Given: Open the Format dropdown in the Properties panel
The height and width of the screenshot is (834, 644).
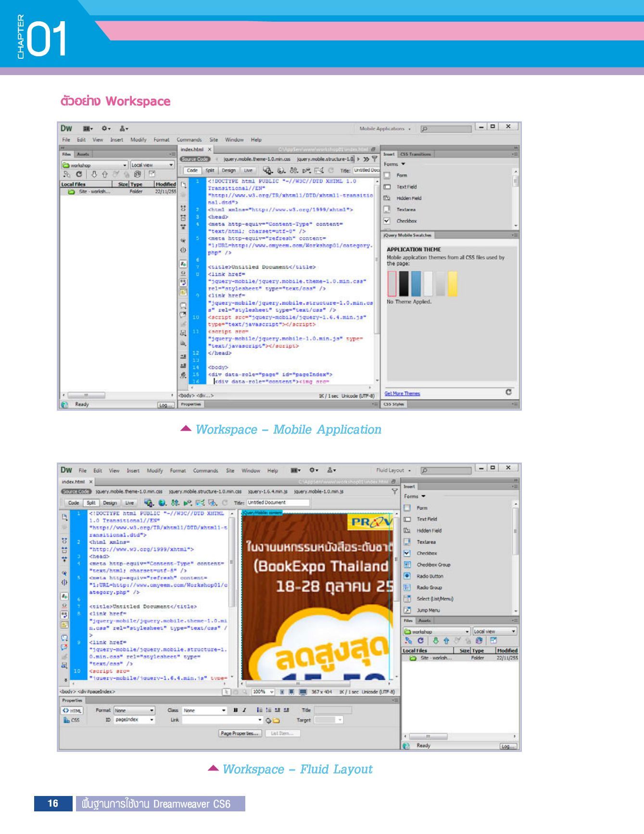Looking at the screenshot, I should click(x=134, y=710).
